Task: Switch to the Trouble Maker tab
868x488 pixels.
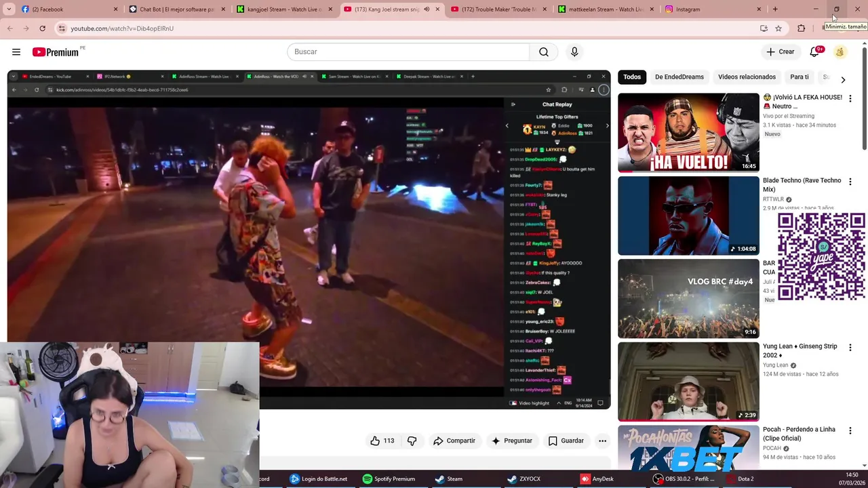Action: click(498, 9)
